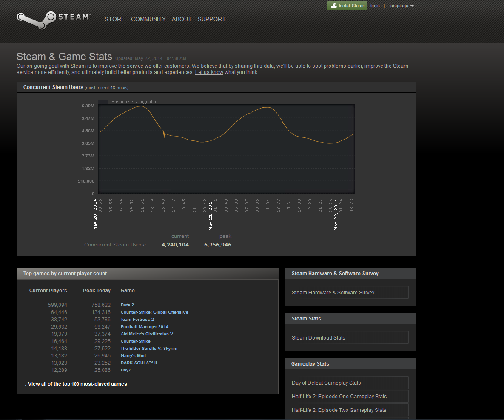The width and height of the screenshot is (504, 420).
Task: Open the SUPPORT menu item
Action: [x=211, y=19]
